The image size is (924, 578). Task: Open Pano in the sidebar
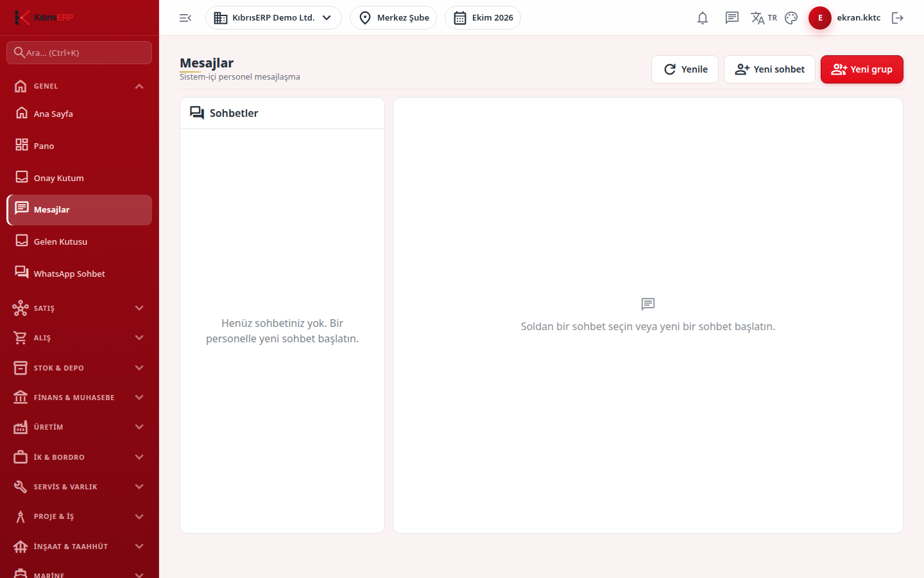tap(80, 146)
